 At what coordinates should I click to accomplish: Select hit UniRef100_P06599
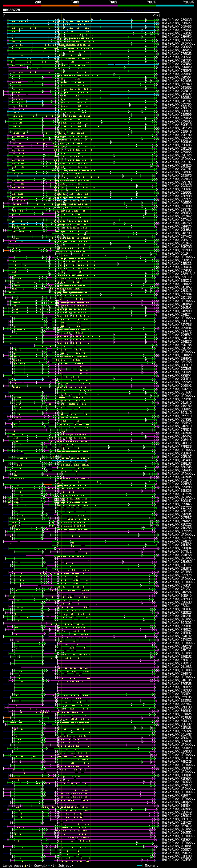[x=177, y=203]
